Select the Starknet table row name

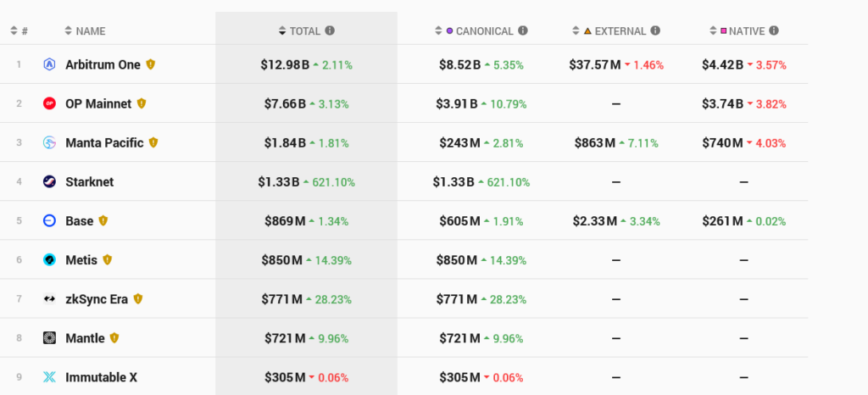[x=90, y=182]
